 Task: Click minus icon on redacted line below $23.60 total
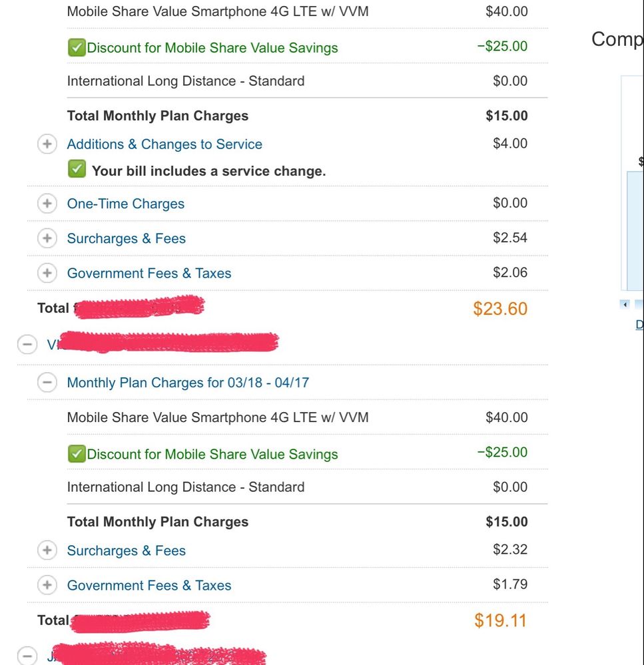tap(27, 344)
